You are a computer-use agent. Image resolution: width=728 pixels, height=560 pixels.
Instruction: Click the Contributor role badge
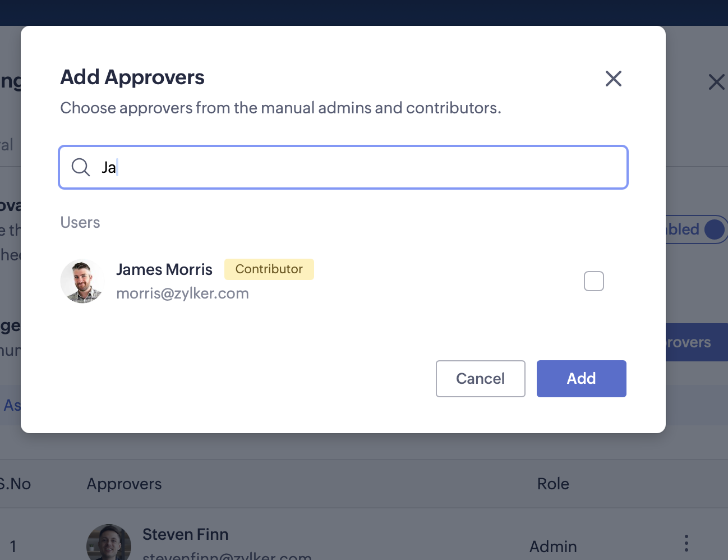269,269
